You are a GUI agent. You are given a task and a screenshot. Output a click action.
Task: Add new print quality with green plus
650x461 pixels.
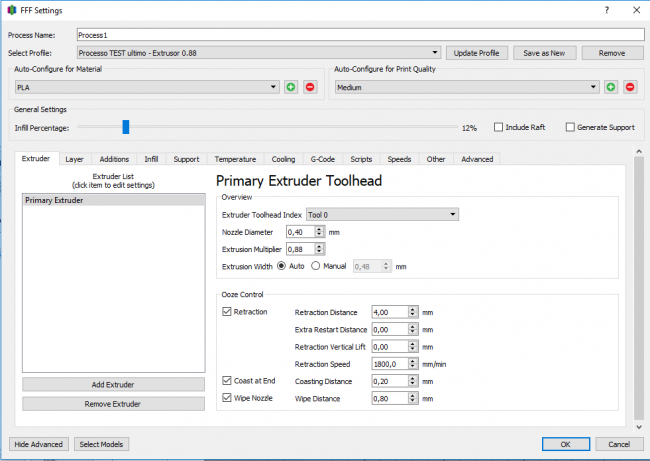(x=611, y=87)
